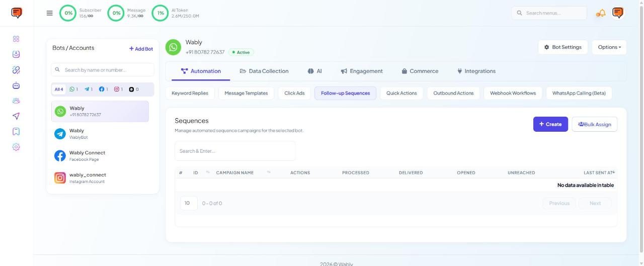This screenshot has width=644, height=266.
Task: Switch to the AI tab
Action: tap(314, 71)
